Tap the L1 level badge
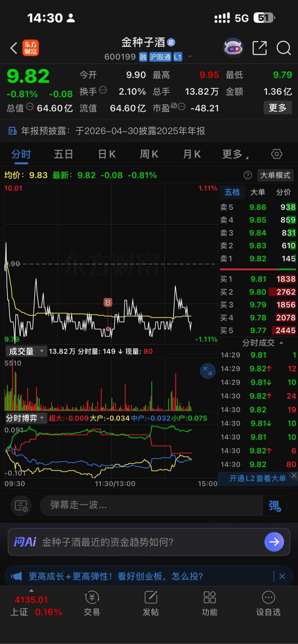 coord(178,57)
